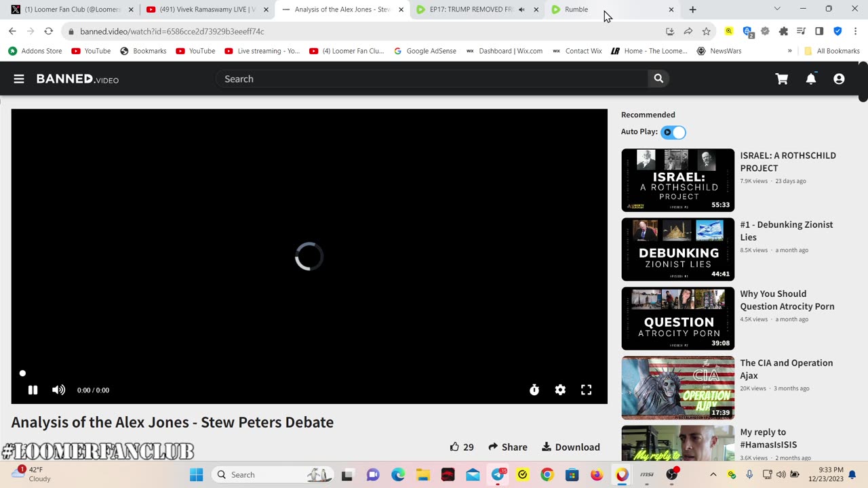Mute the EP17 tab audio icon

tap(521, 9)
